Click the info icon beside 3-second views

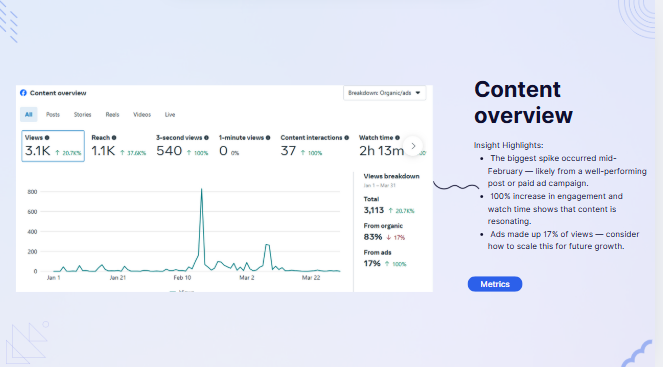206,138
